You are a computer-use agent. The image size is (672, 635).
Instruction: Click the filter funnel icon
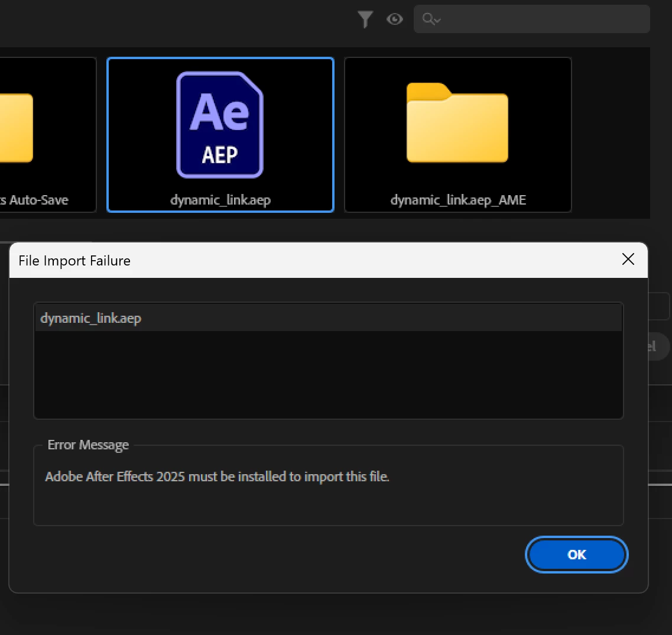coord(365,20)
